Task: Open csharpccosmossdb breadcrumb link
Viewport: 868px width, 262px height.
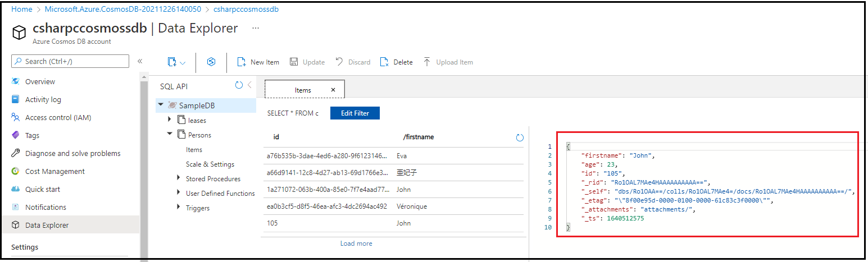Action: click(x=246, y=10)
